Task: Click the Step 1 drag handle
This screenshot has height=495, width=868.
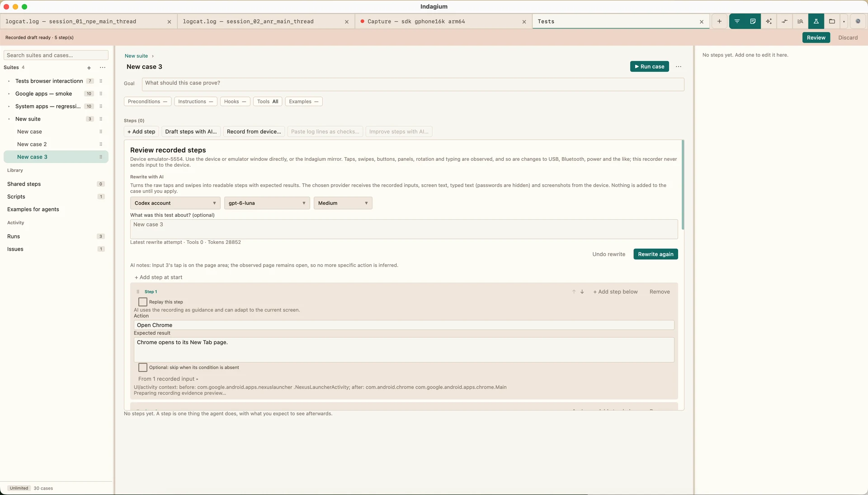Action: [x=138, y=292]
